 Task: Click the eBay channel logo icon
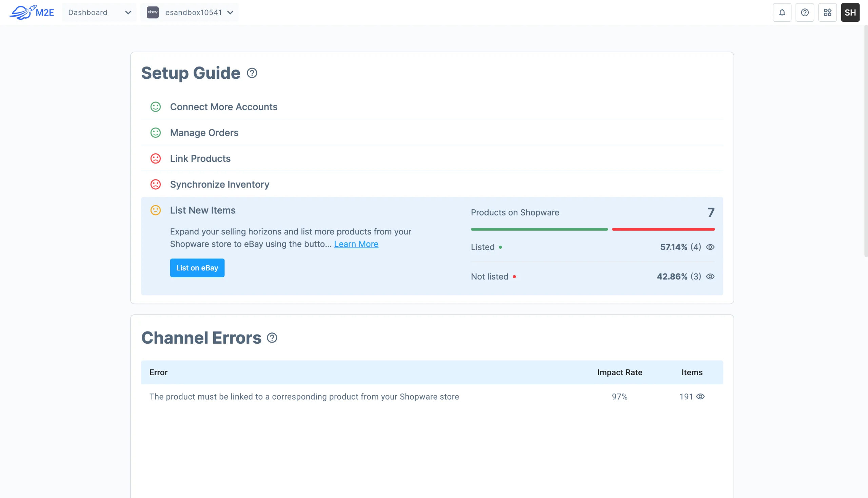click(x=153, y=13)
